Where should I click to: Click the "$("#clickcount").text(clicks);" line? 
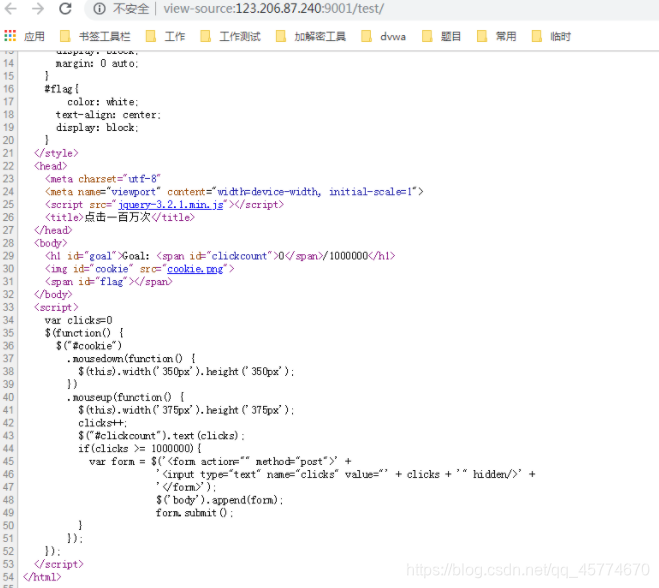click(161, 435)
